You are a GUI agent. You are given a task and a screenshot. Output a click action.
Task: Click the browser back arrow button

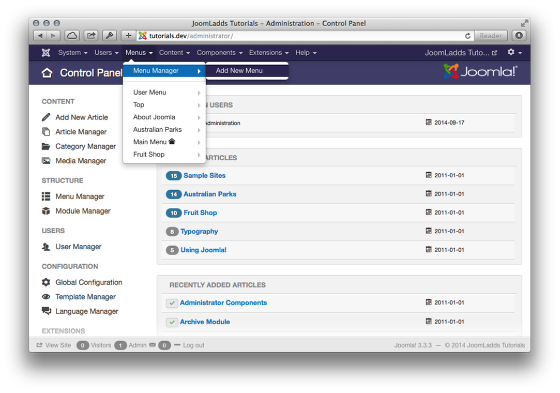pyautogui.click(x=40, y=36)
